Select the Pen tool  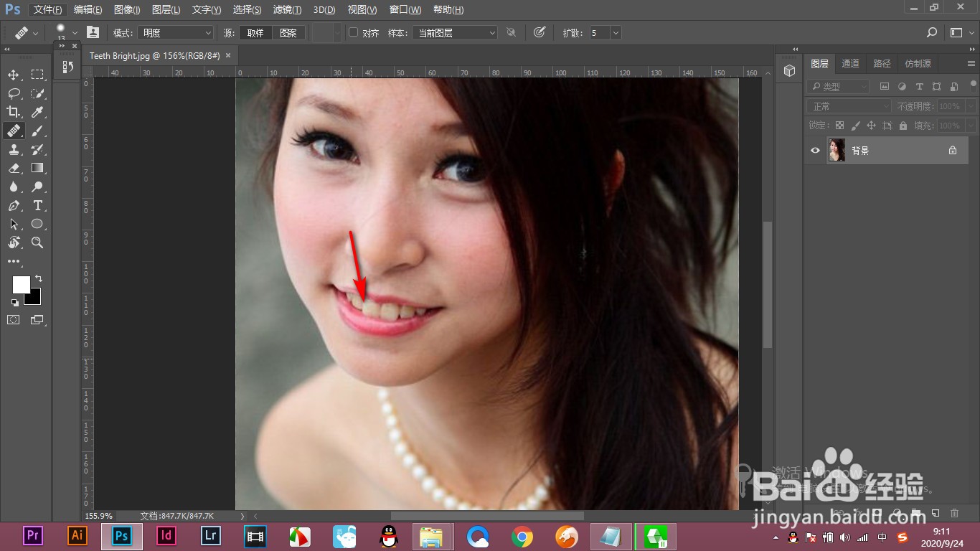[14, 205]
